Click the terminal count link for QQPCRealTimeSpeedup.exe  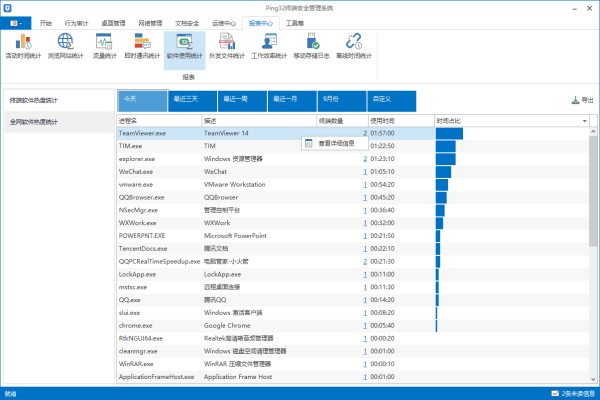pos(365,261)
